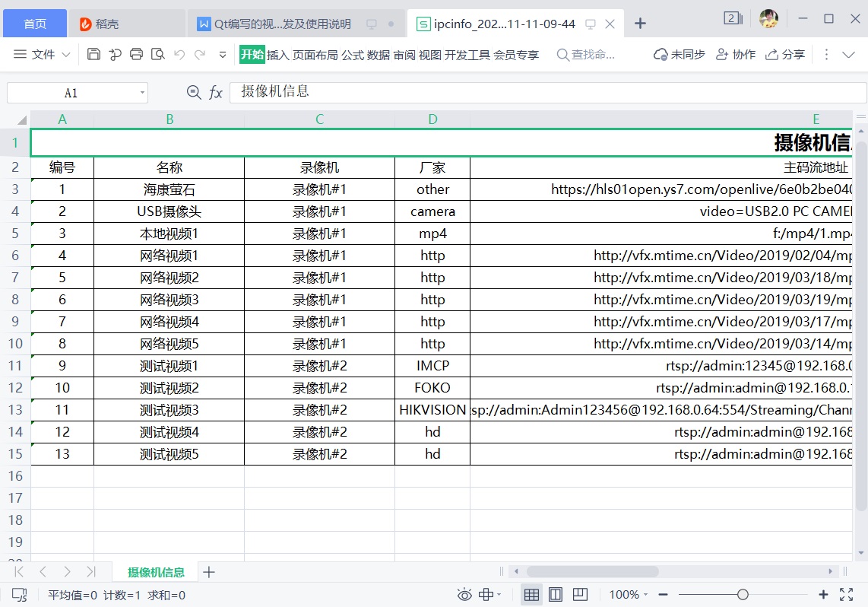868x607 pixels.
Task: Click the Print icon
Action: pyautogui.click(x=137, y=54)
